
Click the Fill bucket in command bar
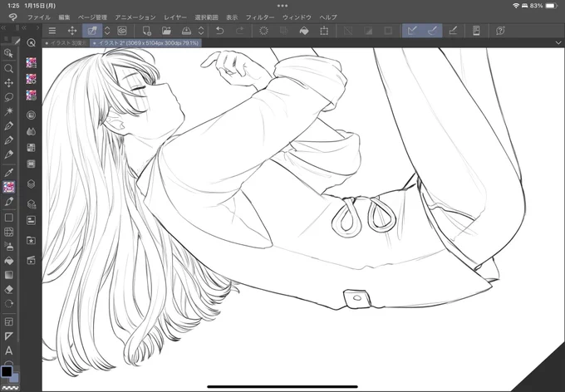point(304,31)
